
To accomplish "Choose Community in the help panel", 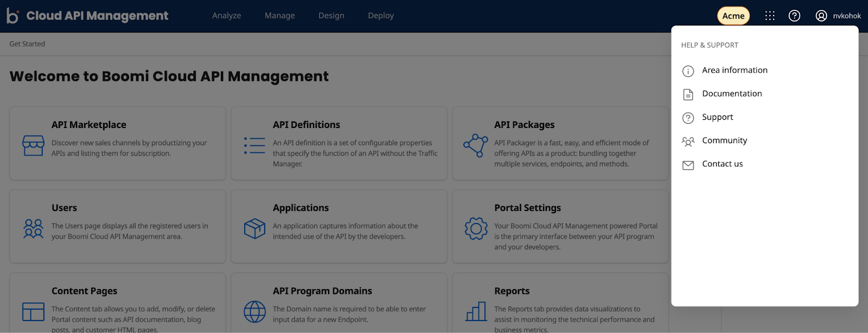I will tap(724, 140).
